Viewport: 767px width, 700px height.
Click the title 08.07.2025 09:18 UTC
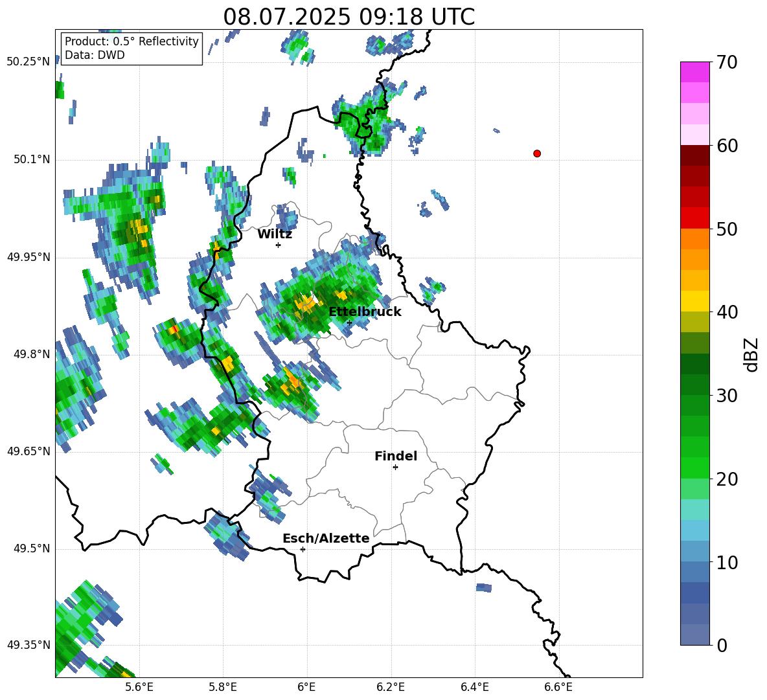pyautogui.click(x=349, y=17)
